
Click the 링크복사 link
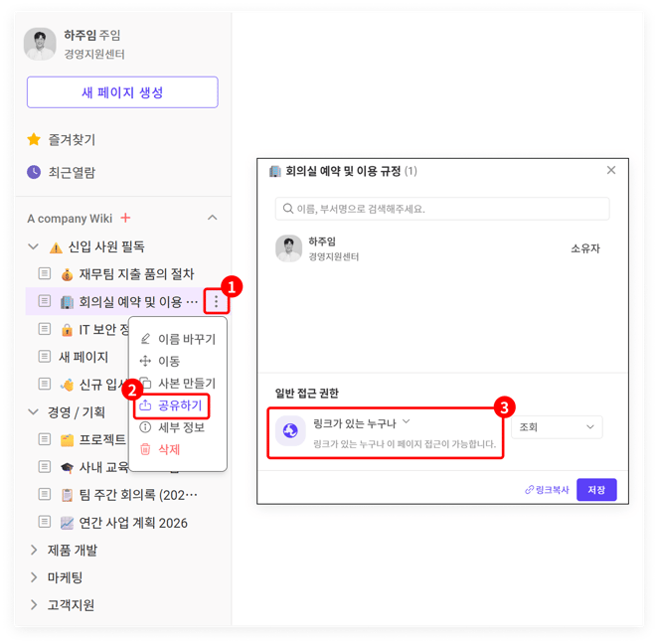548,490
